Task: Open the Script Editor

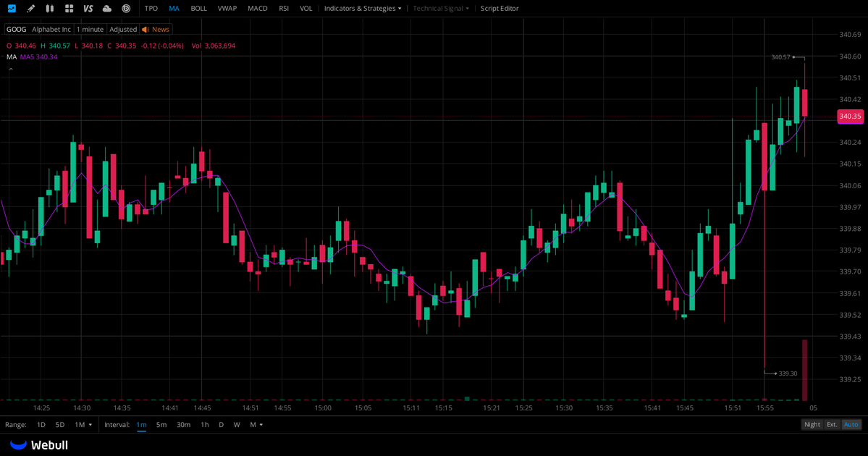Action: (500, 8)
